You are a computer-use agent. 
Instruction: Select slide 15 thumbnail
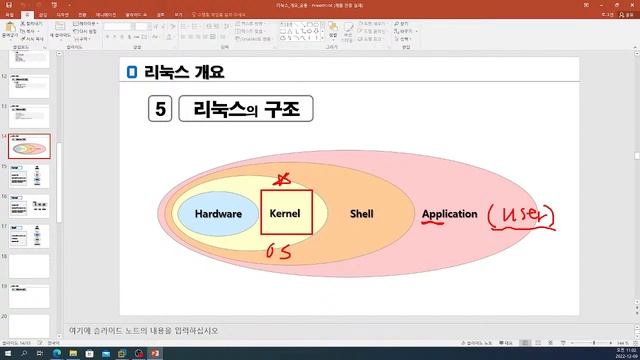click(29, 176)
